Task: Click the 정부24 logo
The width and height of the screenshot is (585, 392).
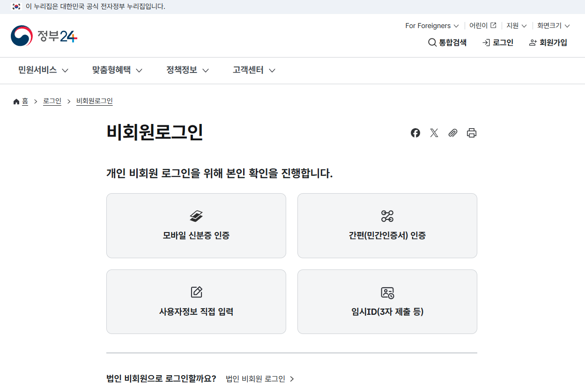Action: 44,36
